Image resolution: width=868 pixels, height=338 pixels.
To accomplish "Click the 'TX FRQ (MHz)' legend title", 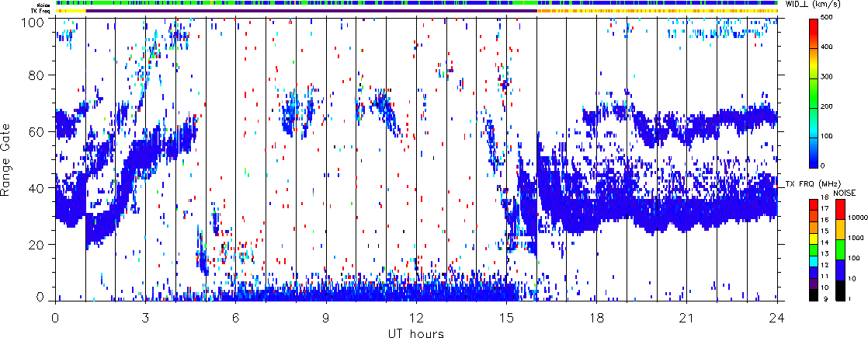I will 813,184.
